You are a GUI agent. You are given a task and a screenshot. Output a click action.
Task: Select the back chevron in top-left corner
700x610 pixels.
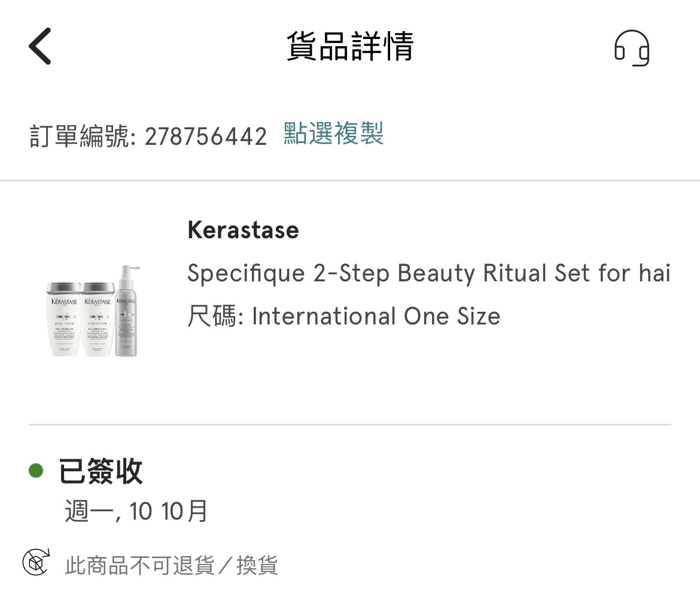point(39,46)
